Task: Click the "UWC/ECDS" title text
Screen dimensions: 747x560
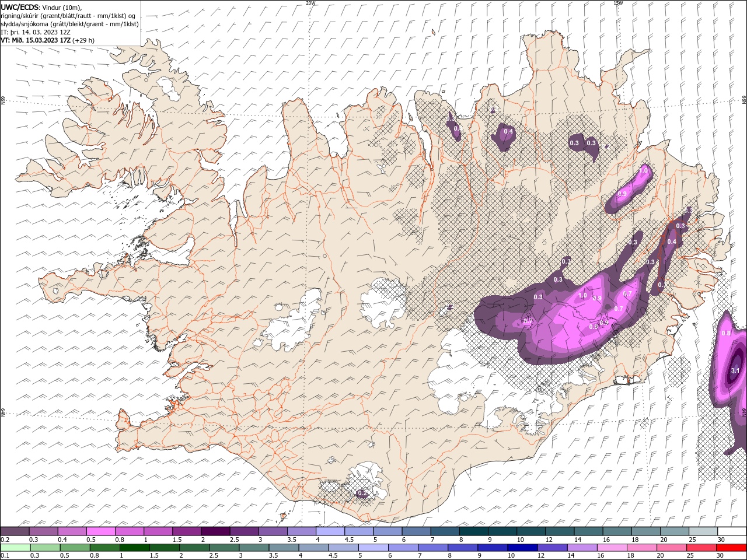Action: click(x=20, y=7)
